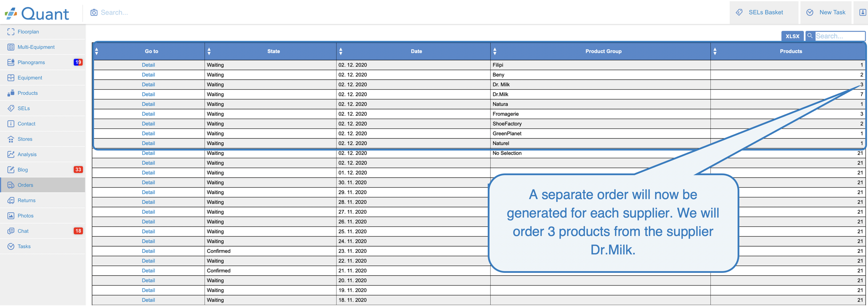Open Detail link for Filipi order
The image size is (868, 306).
[x=148, y=65]
